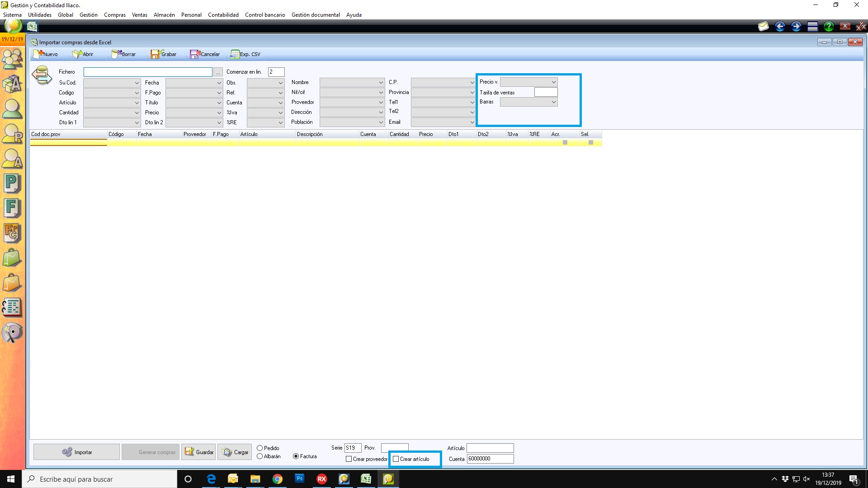Image resolution: width=868 pixels, height=488 pixels.
Task: Enable the Crear artículo checkbox
Action: click(x=396, y=459)
